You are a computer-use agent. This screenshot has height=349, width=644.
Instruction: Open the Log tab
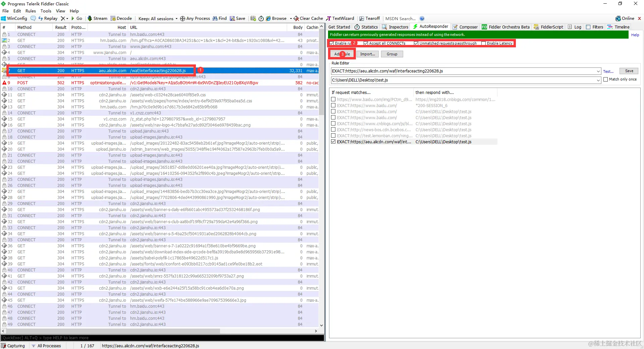tap(575, 27)
